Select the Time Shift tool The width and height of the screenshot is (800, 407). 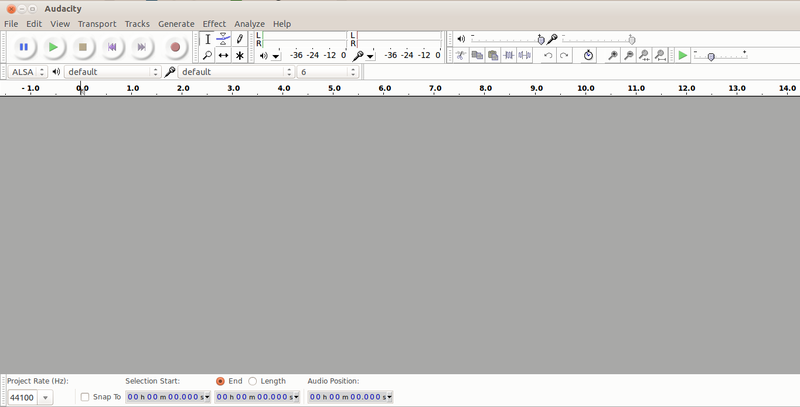click(x=223, y=55)
